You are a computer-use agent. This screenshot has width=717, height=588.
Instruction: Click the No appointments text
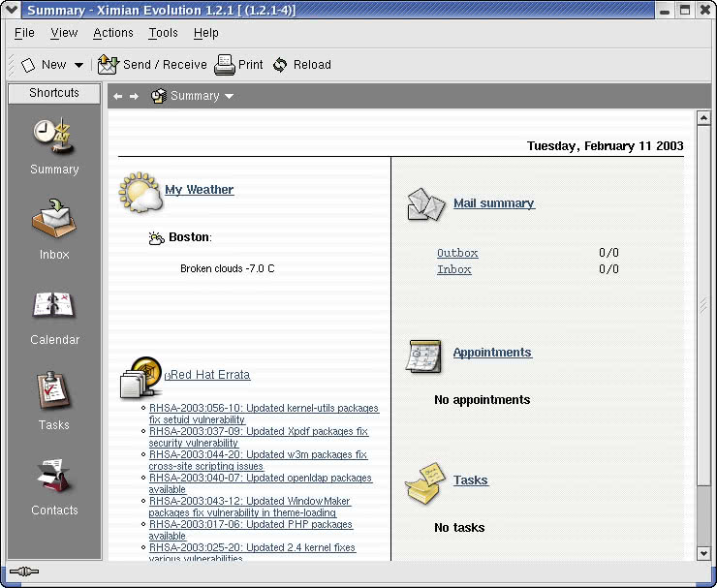[x=482, y=400]
